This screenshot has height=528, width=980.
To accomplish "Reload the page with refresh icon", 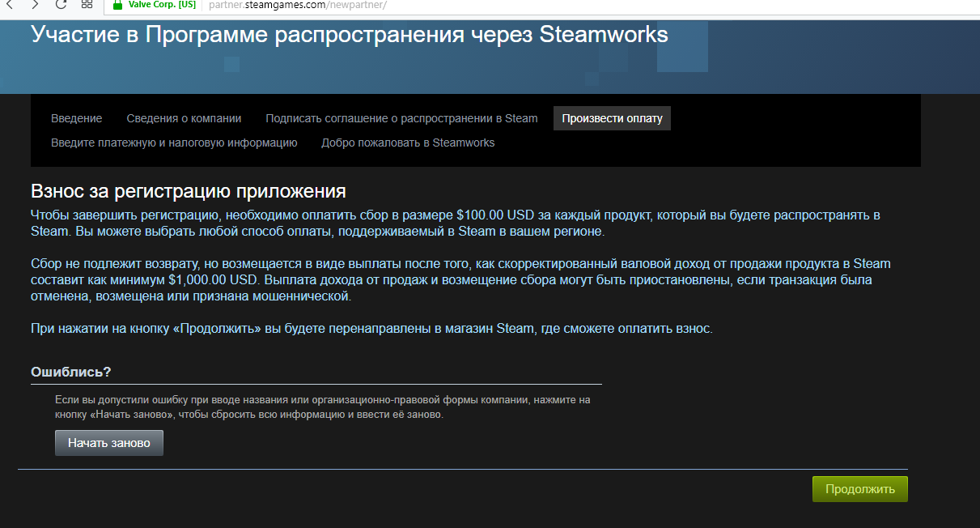I will click(61, 4).
